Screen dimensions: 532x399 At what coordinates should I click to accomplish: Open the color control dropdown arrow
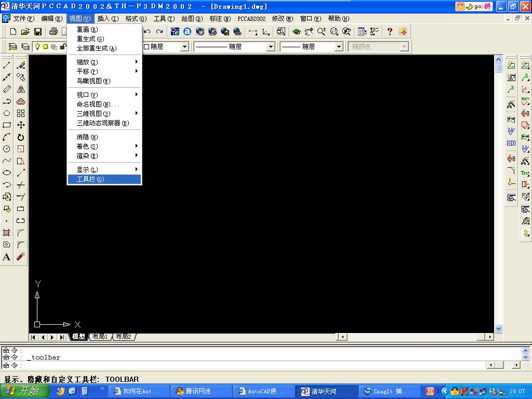click(184, 46)
